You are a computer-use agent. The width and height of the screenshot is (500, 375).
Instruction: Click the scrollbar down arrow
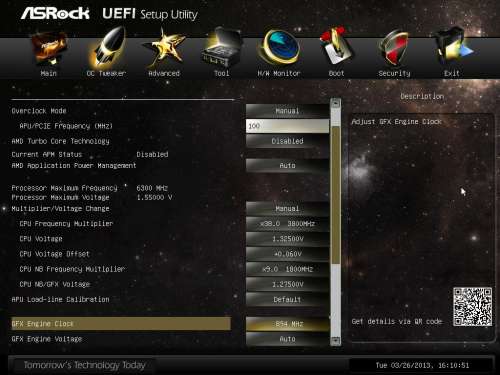(336, 341)
